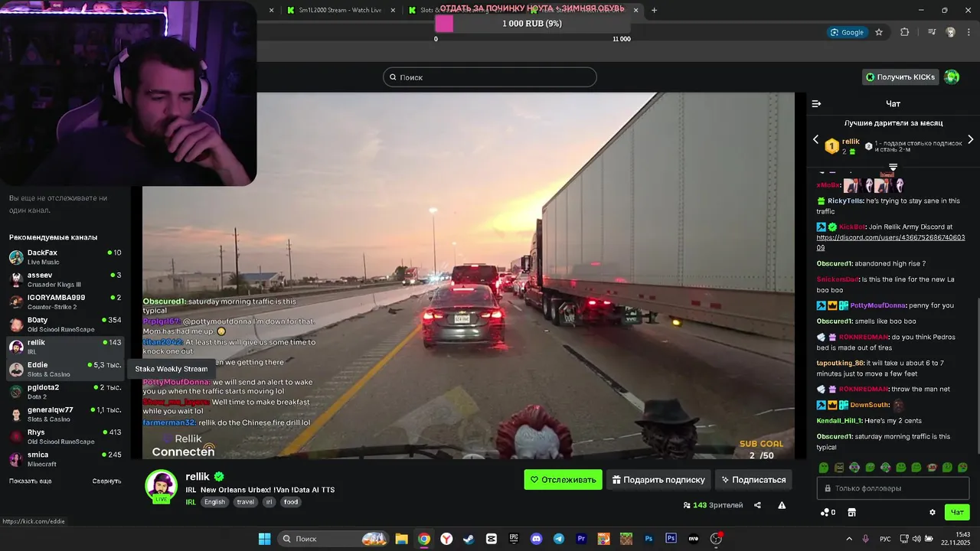
Task: Open Eddie Slots & Casino channel
Action: coord(65,370)
